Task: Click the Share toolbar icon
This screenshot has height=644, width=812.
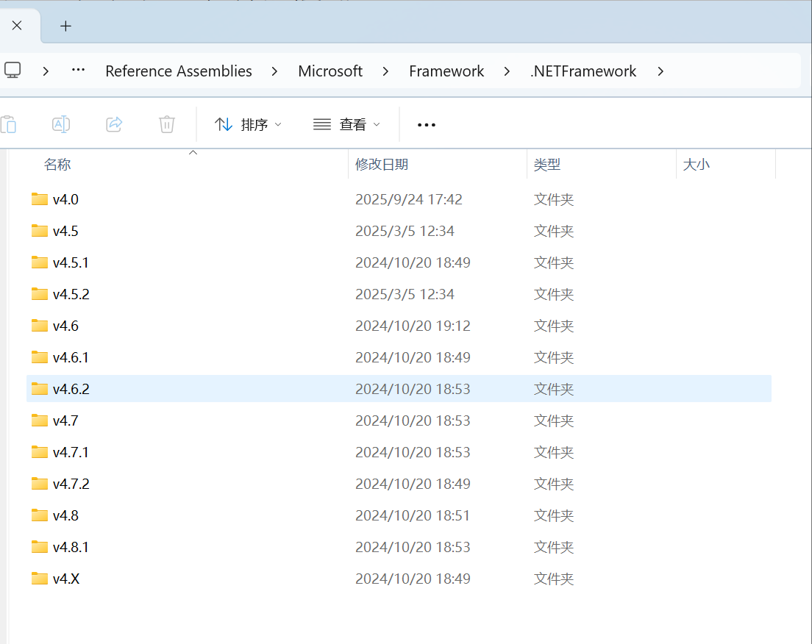Action: pos(114,124)
